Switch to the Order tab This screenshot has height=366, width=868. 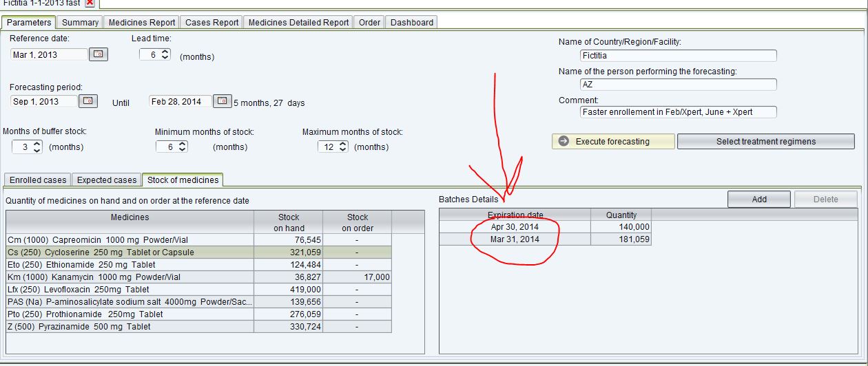click(369, 22)
